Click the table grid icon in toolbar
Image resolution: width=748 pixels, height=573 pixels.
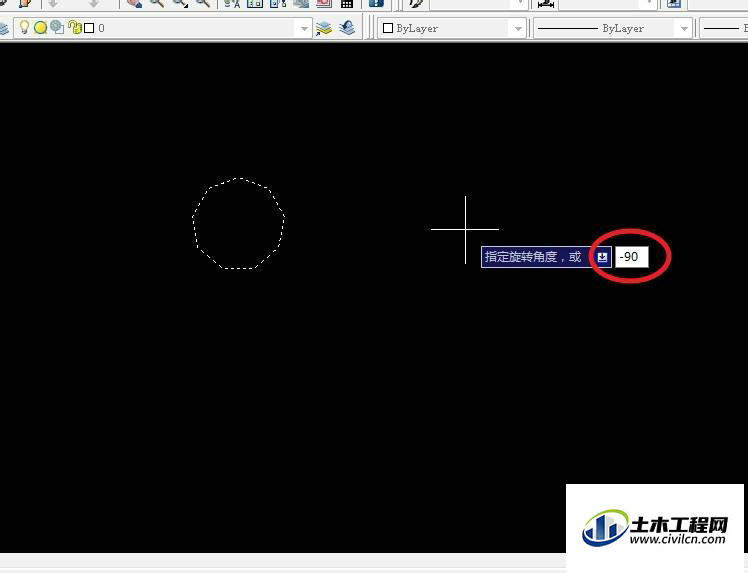tap(347, 4)
